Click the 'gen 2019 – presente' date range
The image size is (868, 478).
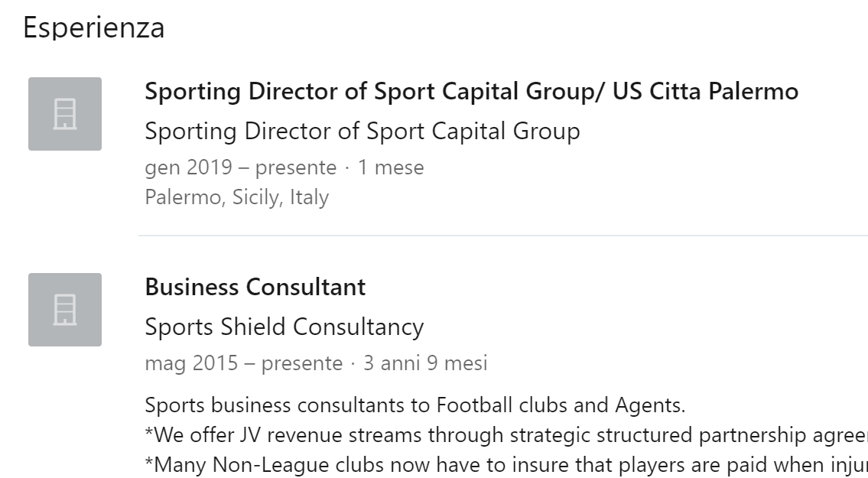(x=240, y=167)
